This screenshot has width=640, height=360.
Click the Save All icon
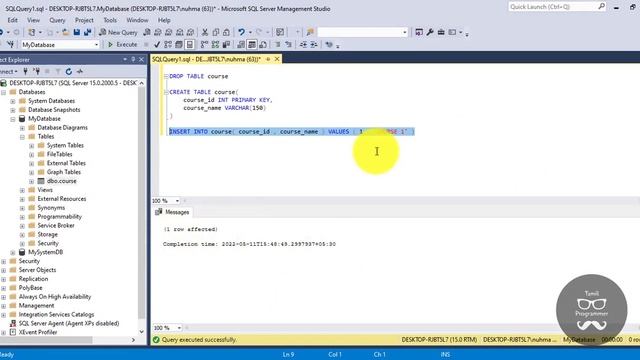87,32
